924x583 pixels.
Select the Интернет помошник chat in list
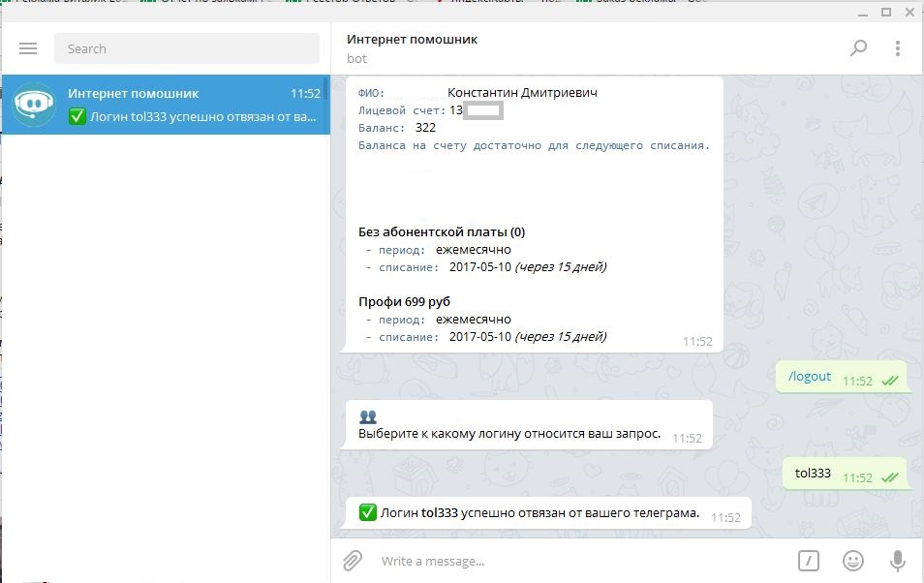(167, 105)
